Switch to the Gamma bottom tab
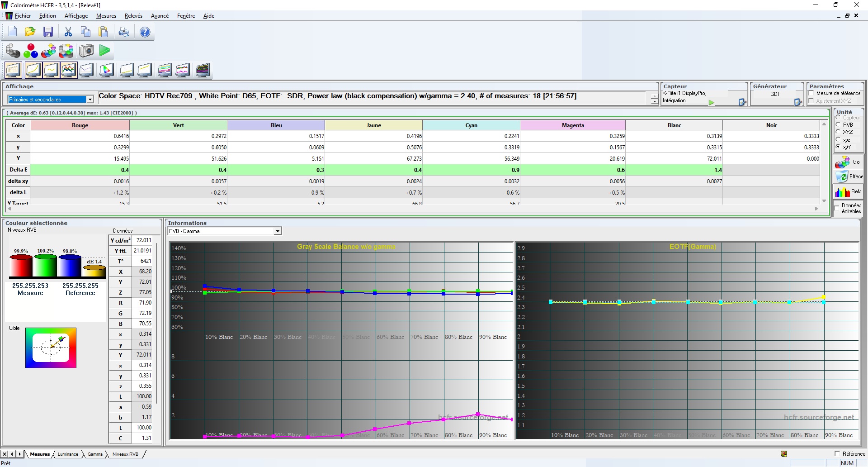 (x=95, y=454)
